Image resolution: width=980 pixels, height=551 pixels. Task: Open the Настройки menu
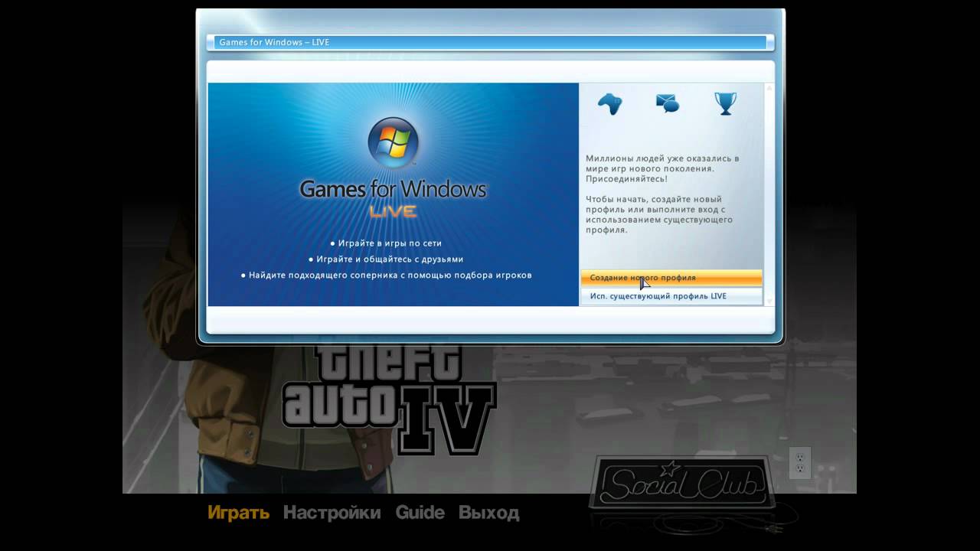(x=332, y=513)
